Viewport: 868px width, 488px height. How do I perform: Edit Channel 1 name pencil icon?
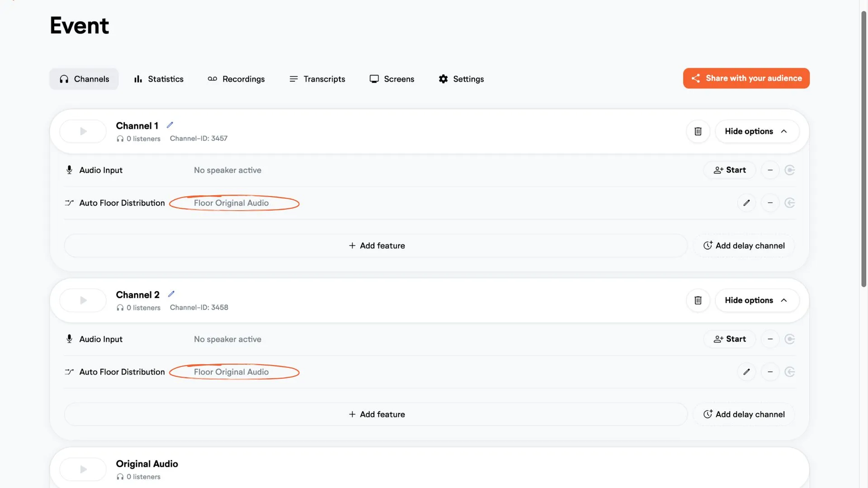point(170,125)
